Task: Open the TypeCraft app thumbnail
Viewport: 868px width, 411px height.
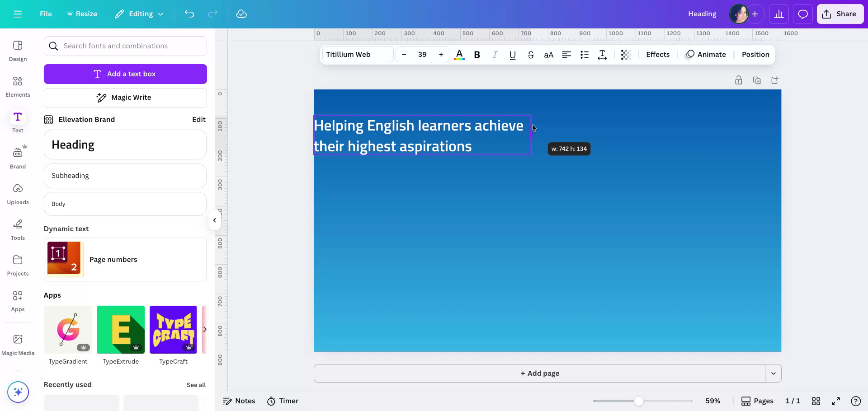Action: pyautogui.click(x=173, y=330)
